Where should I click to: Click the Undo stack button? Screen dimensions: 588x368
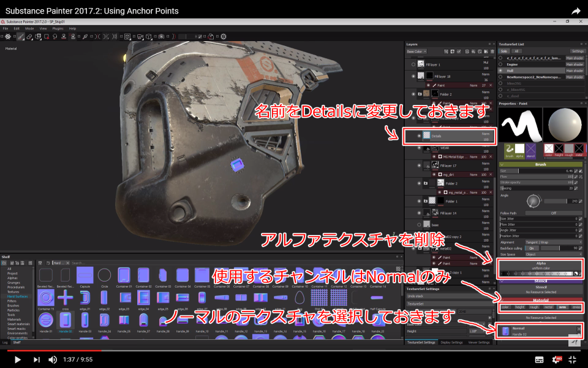[x=449, y=296]
